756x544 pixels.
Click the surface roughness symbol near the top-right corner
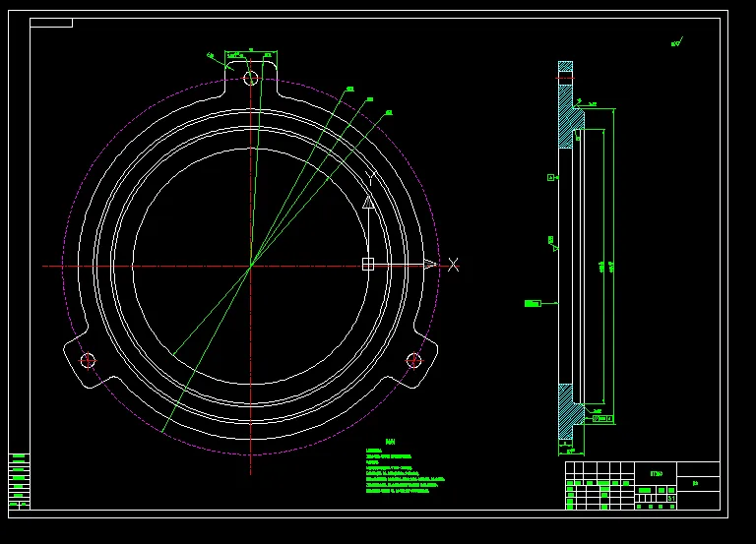click(677, 42)
